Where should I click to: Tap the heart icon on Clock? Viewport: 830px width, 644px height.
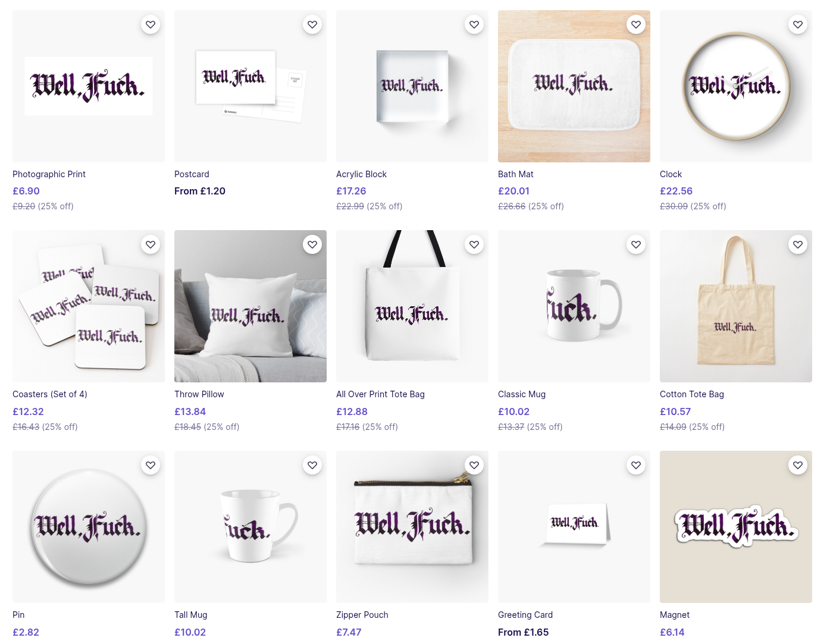tap(798, 24)
